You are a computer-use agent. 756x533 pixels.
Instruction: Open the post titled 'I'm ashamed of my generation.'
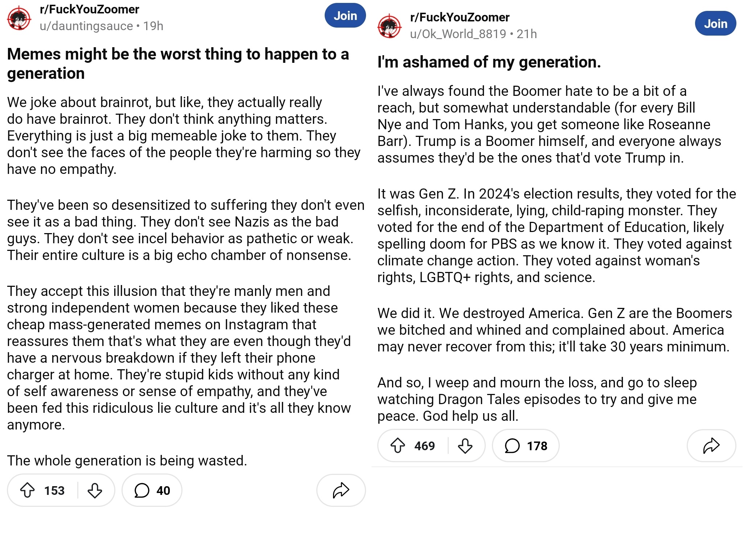point(489,62)
